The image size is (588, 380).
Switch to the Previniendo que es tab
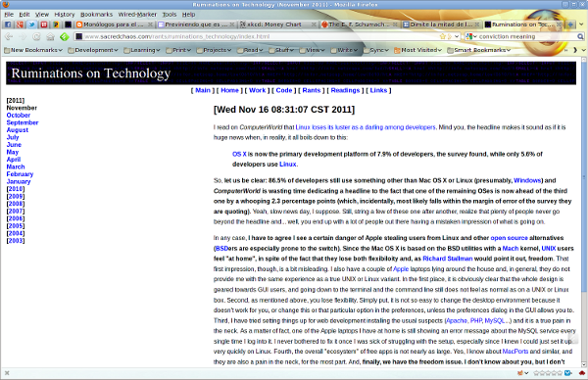[196, 24]
